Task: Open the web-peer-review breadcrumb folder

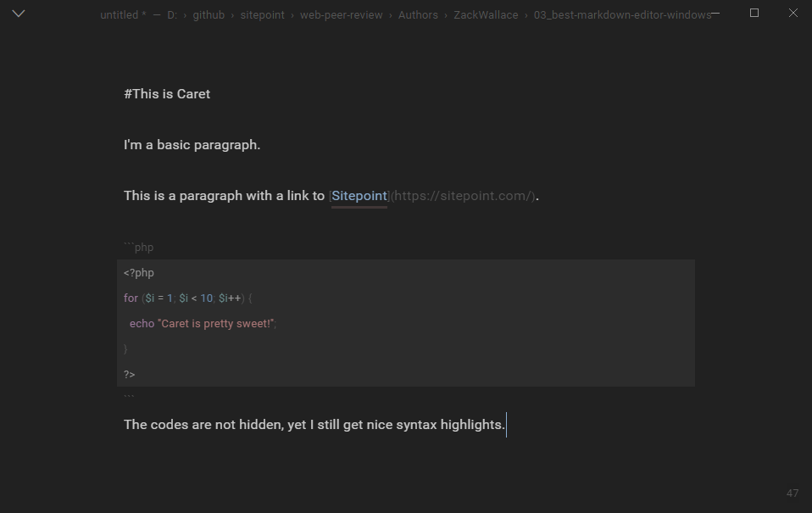Action: coord(341,14)
